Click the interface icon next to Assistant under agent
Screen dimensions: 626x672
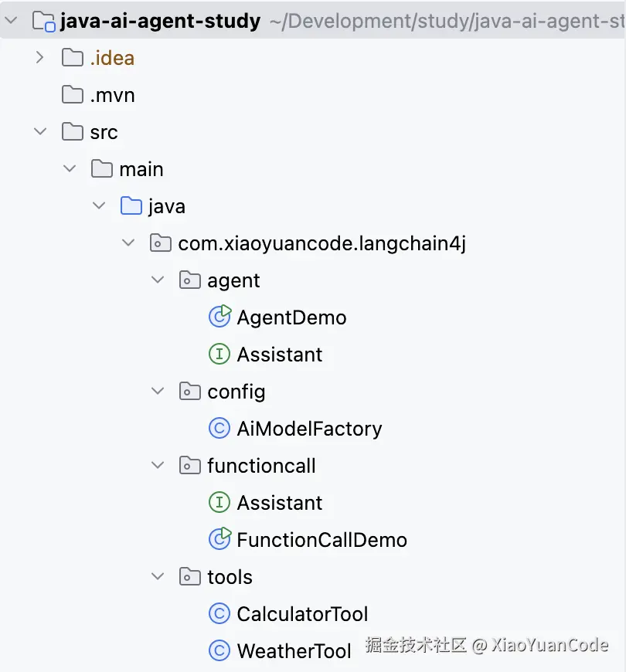pyautogui.click(x=219, y=354)
